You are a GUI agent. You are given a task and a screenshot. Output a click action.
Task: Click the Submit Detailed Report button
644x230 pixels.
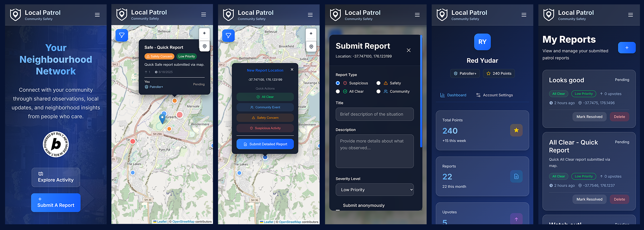tap(265, 144)
